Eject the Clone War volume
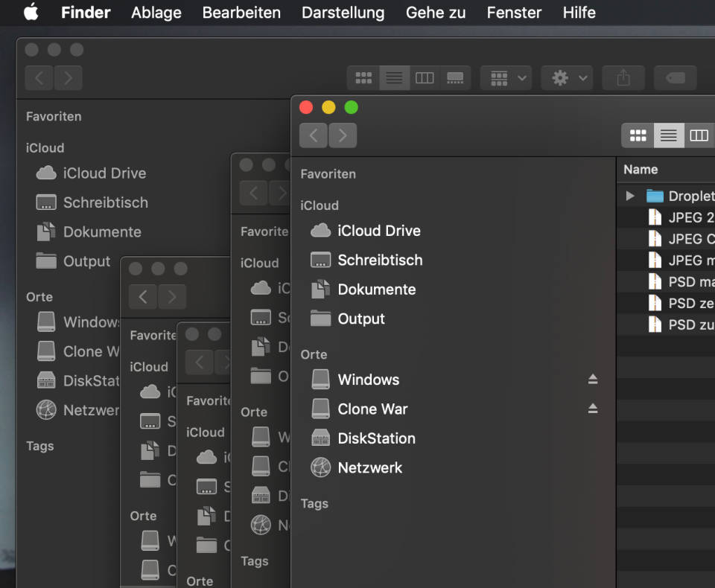Image resolution: width=715 pixels, height=588 pixels. point(593,409)
